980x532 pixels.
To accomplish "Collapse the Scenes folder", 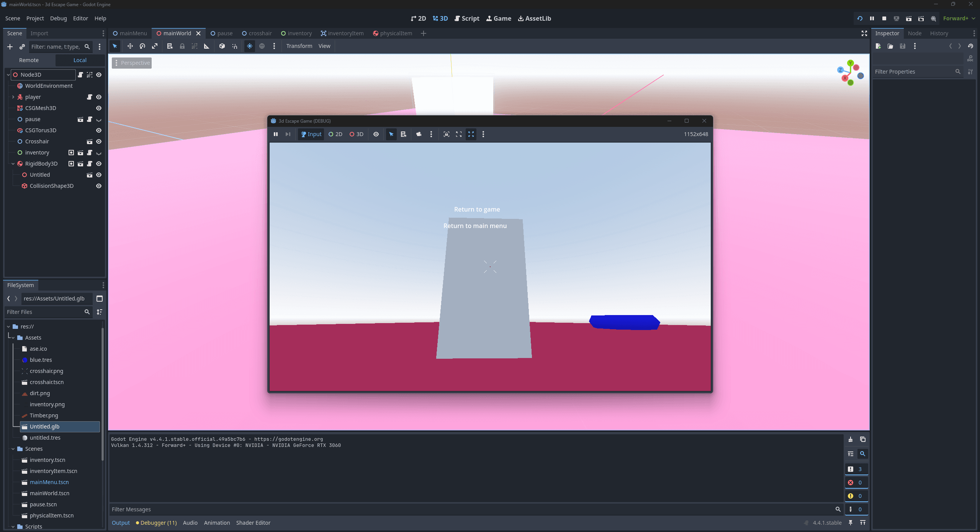I will click(13, 449).
